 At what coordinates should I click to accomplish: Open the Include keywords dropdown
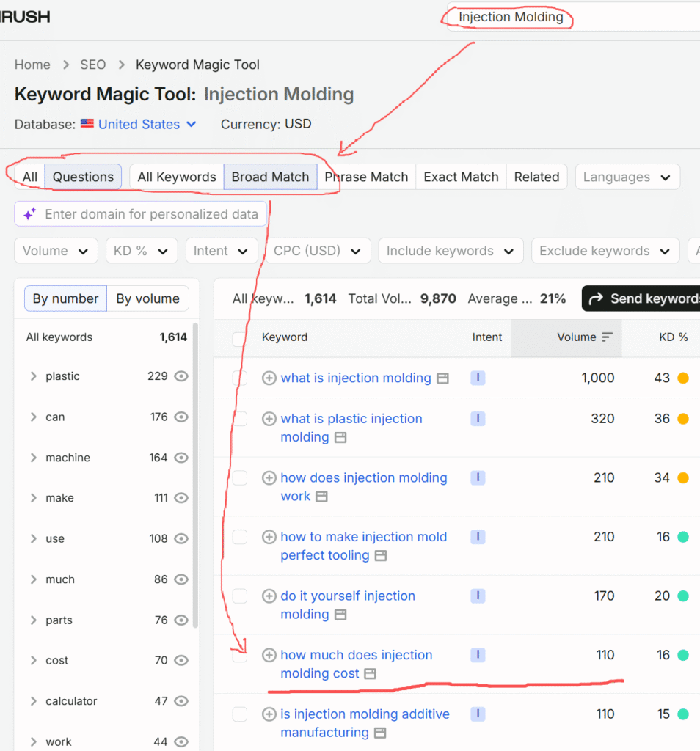click(x=451, y=251)
